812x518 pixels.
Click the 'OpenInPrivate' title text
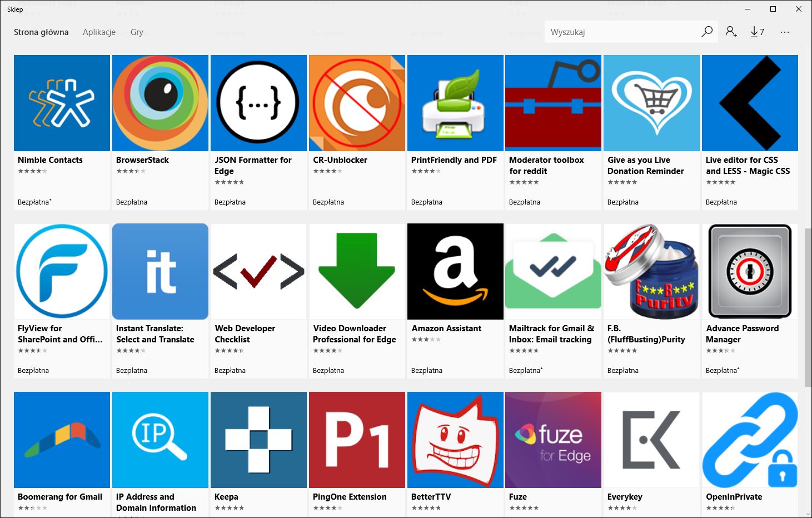click(x=734, y=496)
